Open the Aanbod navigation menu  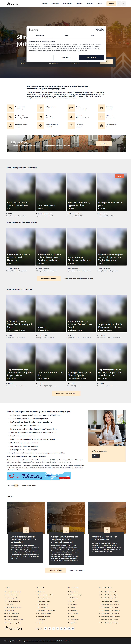click(45, 3)
